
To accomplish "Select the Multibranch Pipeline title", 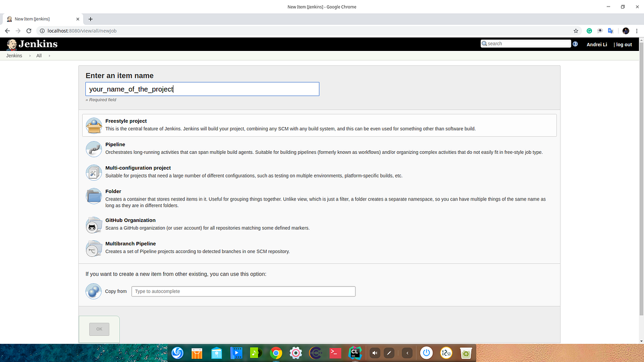I will (130, 244).
